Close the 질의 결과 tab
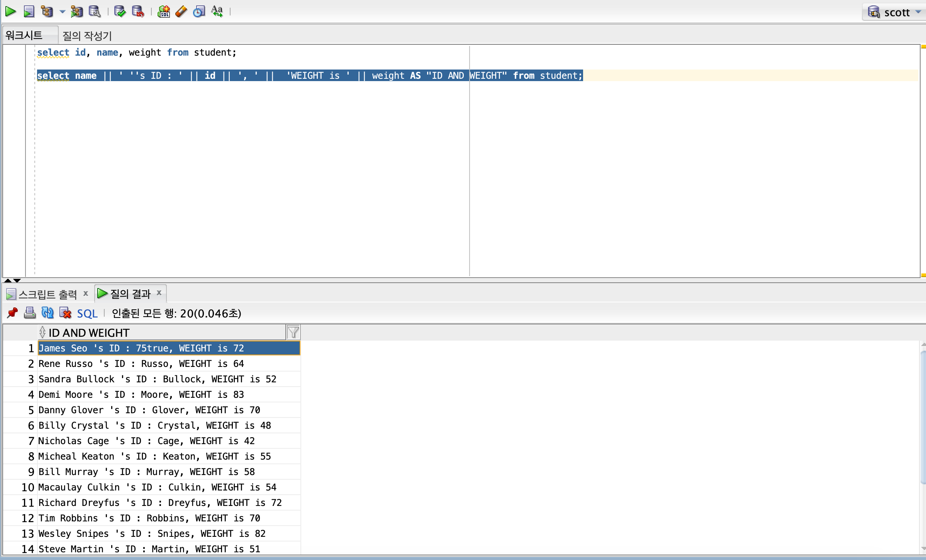The width and height of the screenshot is (926, 560). tap(159, 293)
